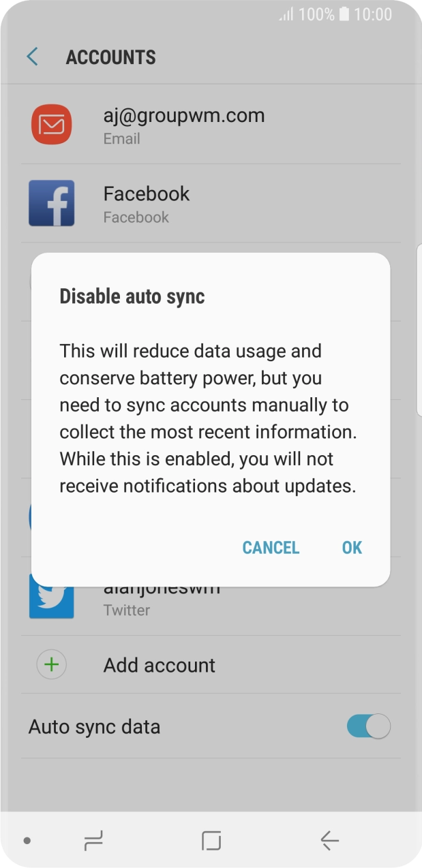This screenshot has width=422, height=868.
Task: Select the Add account label
Action: pyautogui.click(x=160, y=665)
